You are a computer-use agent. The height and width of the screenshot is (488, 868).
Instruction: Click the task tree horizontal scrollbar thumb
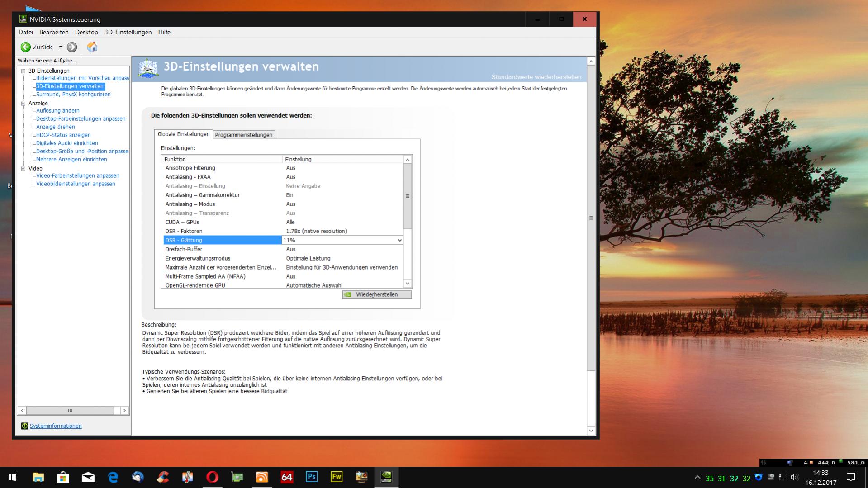point(70,411)
